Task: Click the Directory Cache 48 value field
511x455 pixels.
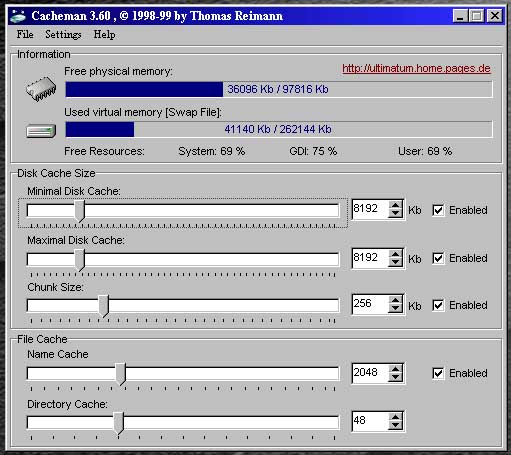Action: [x=370, y=421]
